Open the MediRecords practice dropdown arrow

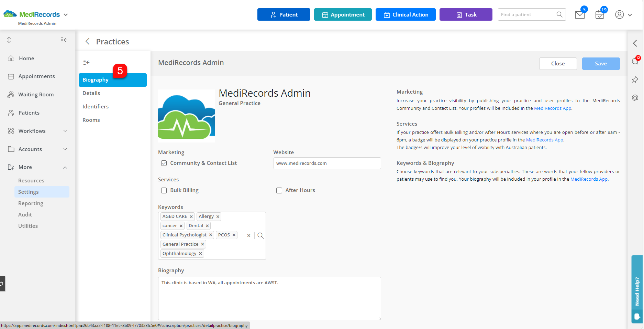pyautogui.click(x=66, y=15)
